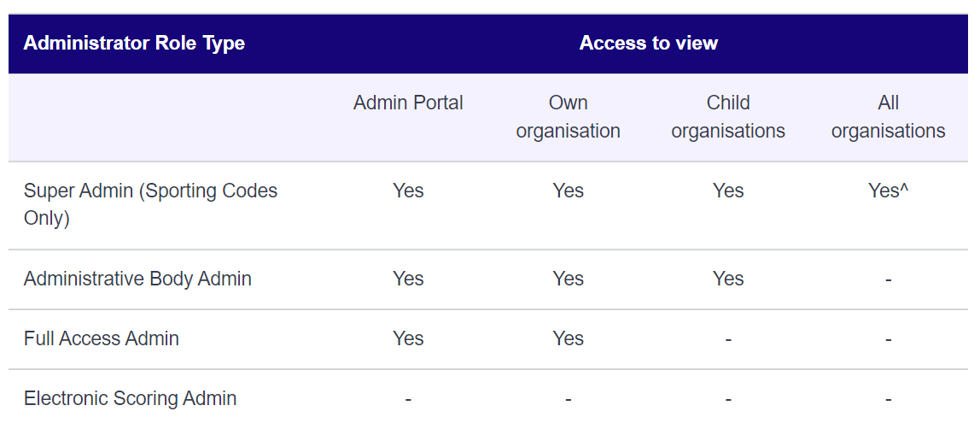The image size is (980, 429).
Task: Click Full Access Admin's Child organisations dash
Action: click(728, 339)
